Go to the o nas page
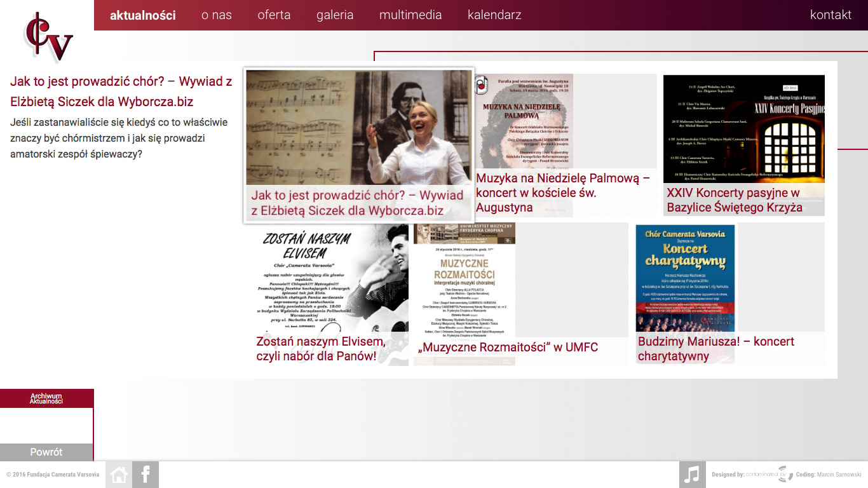 coord(216,15)
